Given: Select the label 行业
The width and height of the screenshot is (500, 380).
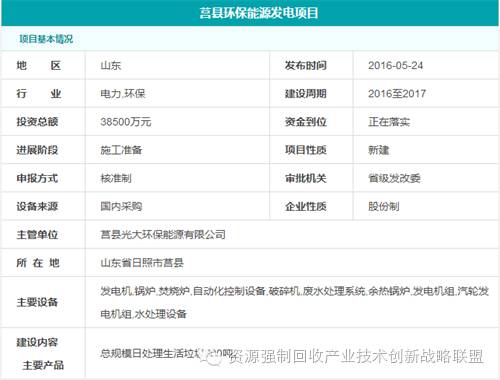Looking at the screenshot, I should pyautogui.click(x=39, y=94).
